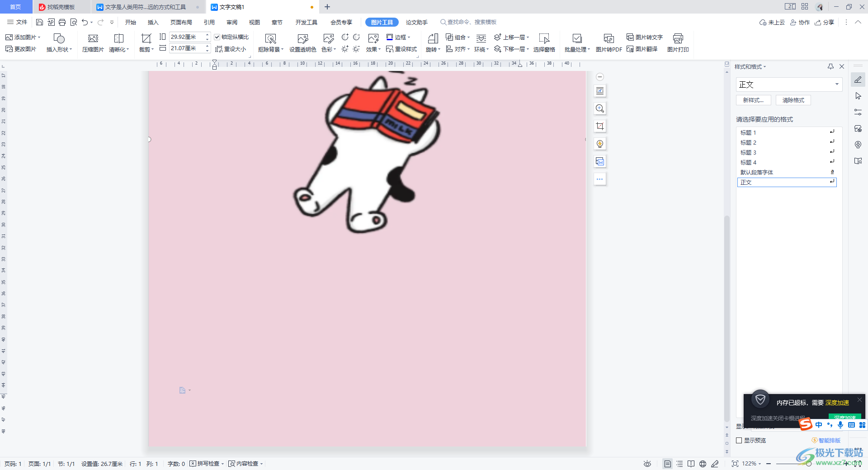This screenshot has height=470, width=868.
Task: Toggle eye protection mode icon in status bar
Action: tap(647, 464)
